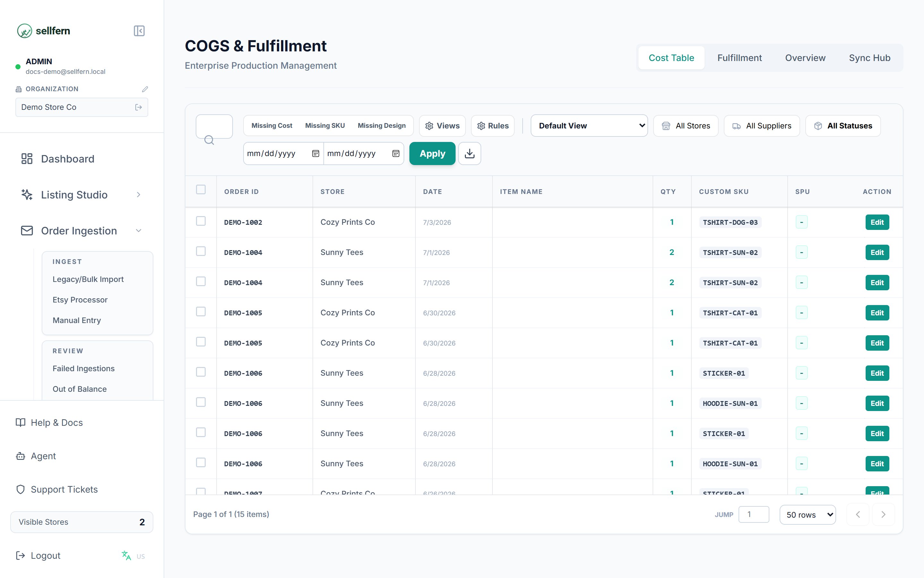This screenshot has width=924, height=578.
Task: Open the All Statuses filter
Action: click(843, 126)
